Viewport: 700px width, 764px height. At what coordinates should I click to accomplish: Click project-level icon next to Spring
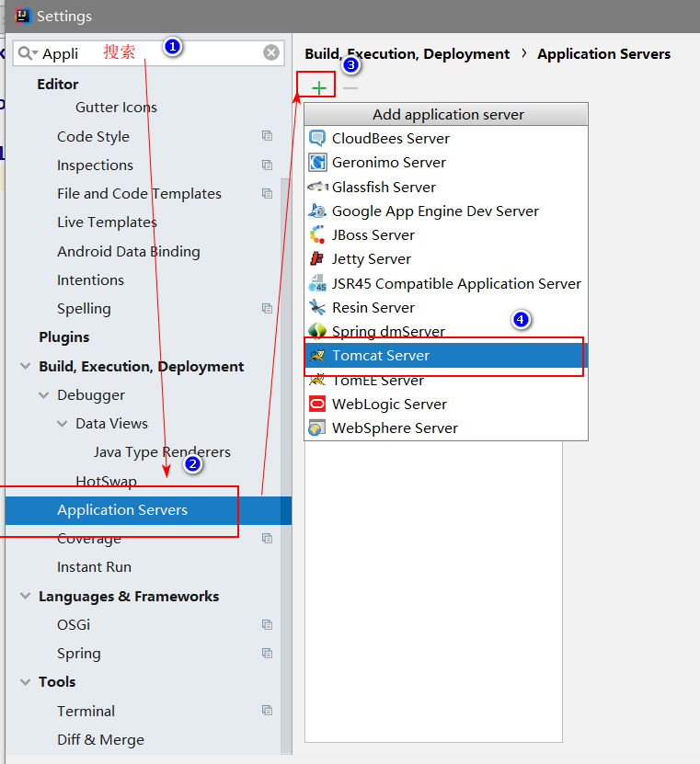pos(267,654)
